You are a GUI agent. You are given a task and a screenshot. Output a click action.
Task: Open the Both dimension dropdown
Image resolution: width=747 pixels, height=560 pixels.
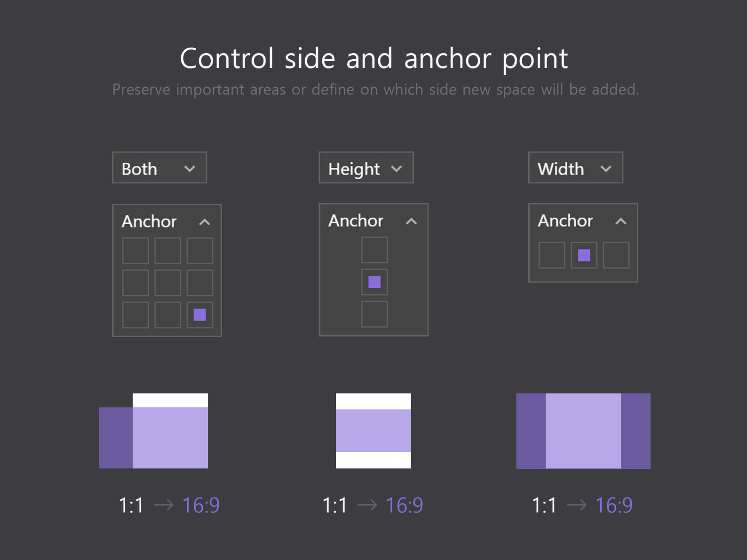159,168
